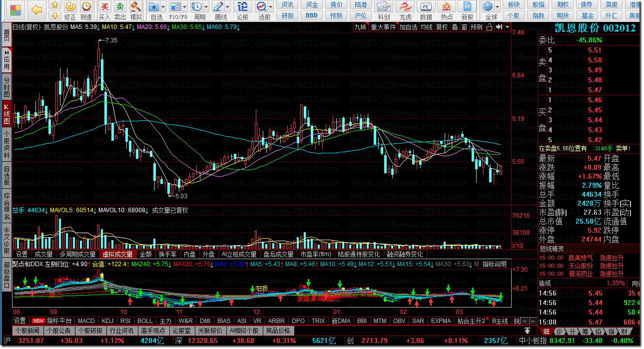Open the 数据 PE data icon
Viewport: 644px width, 349px height.
(x=426, y=6)
